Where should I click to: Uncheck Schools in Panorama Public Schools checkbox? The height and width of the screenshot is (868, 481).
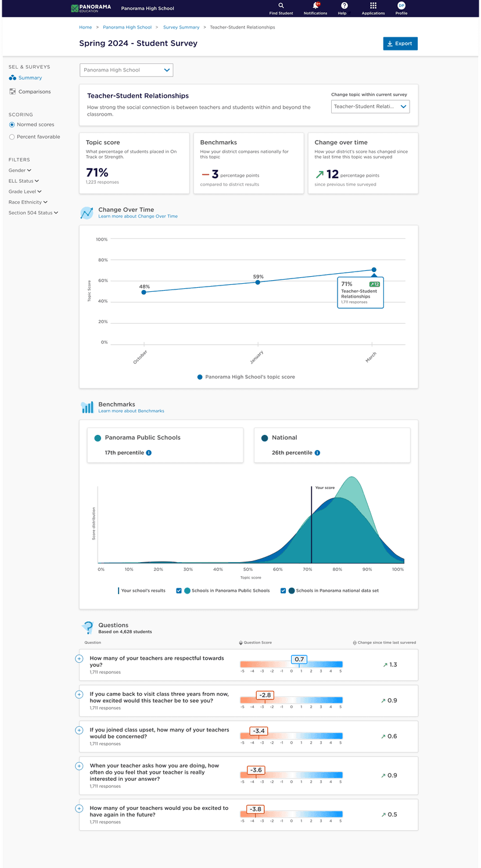point(179,591)
